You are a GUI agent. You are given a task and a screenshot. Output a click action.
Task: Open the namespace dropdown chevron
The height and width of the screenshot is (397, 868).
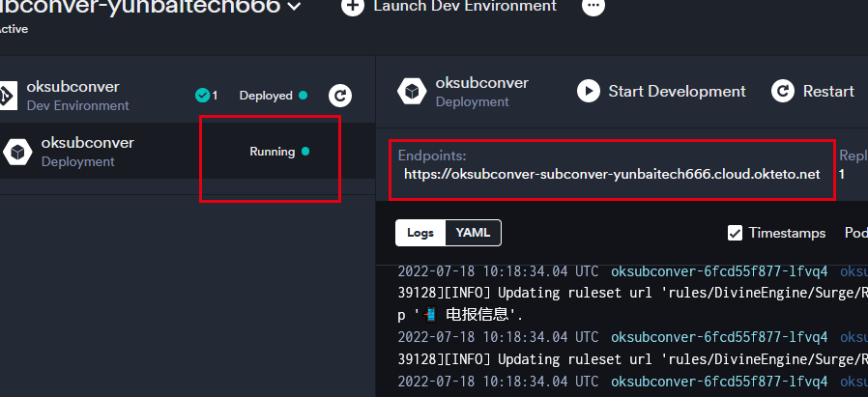coord(295,7)
